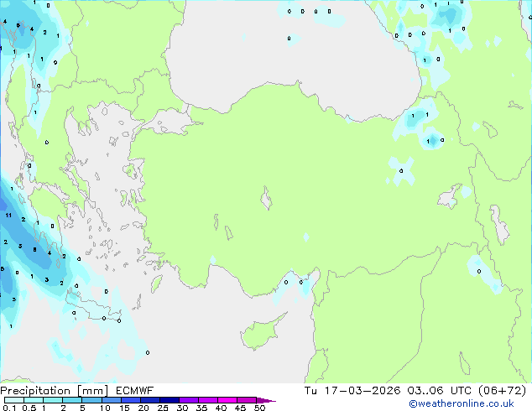The height and width of the screenshot is (411, 532).
Task: Click the 1–2 mm legend color box
Action: click(x=53, y=400)
